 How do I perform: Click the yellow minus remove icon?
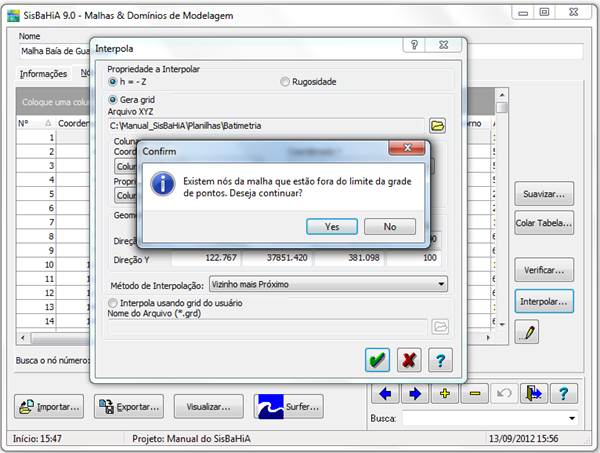click(474, 393)
